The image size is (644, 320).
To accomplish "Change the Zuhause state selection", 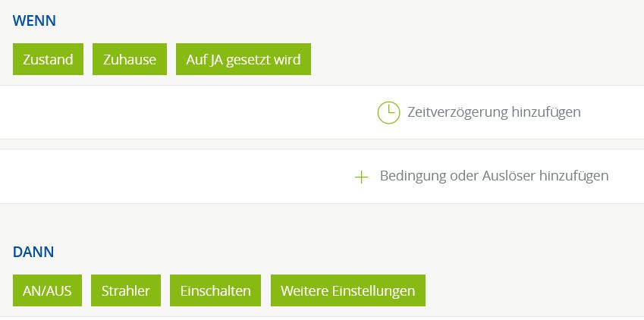I will [x=130, y=59].
